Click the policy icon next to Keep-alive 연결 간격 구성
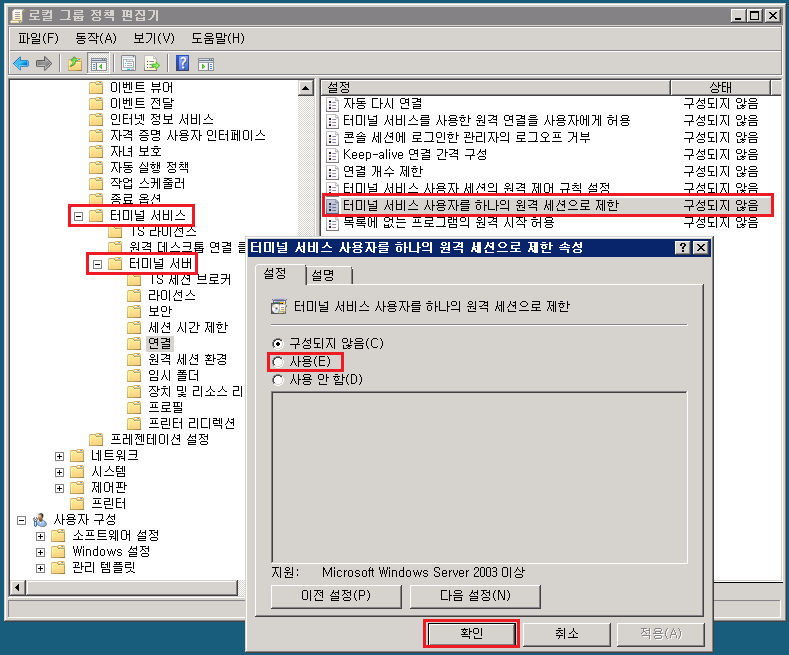 coord(332,155)
